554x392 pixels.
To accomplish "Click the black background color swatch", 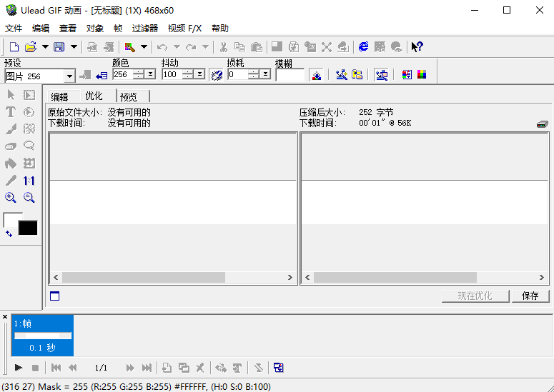I will tap(28, 228).
